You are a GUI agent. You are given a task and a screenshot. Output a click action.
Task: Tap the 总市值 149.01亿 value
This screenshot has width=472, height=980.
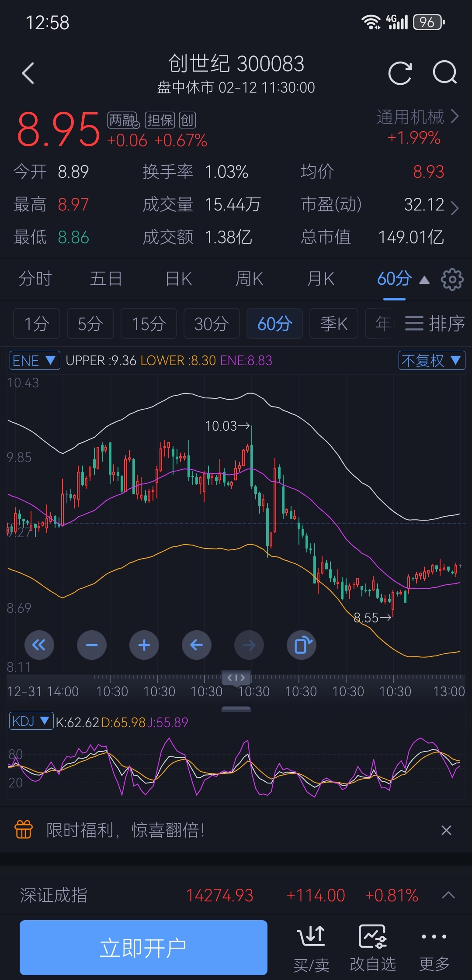411,237
